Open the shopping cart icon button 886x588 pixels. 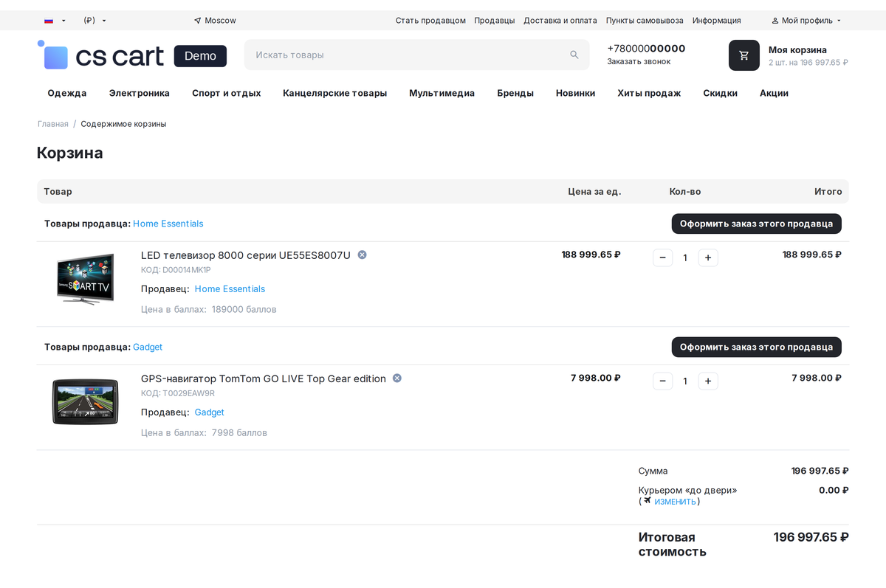[744, 55]
